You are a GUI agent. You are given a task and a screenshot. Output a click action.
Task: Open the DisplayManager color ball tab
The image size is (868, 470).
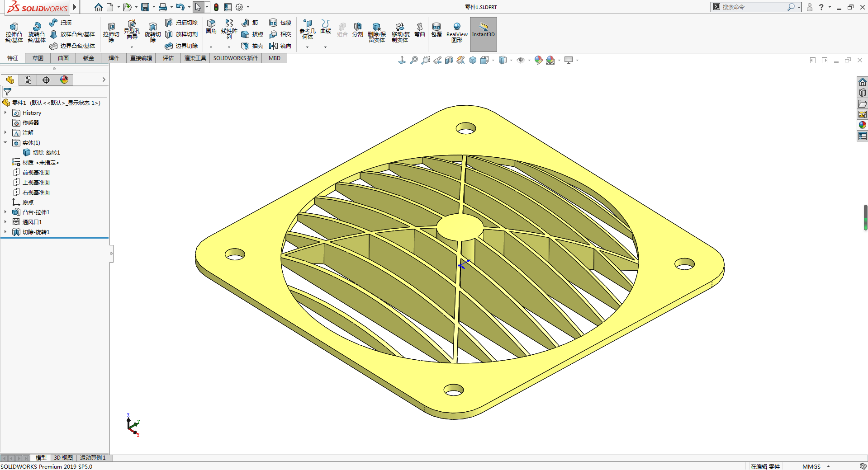click(x=64, y=80)
